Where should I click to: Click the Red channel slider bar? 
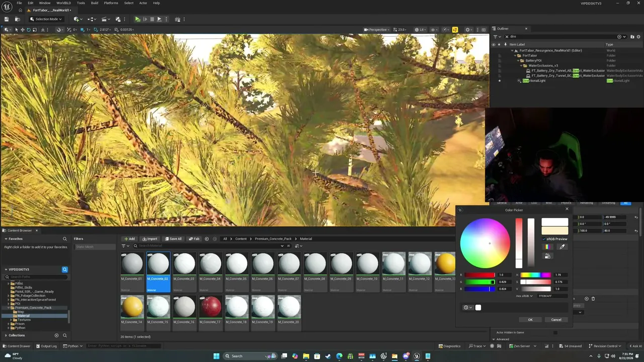479,275
